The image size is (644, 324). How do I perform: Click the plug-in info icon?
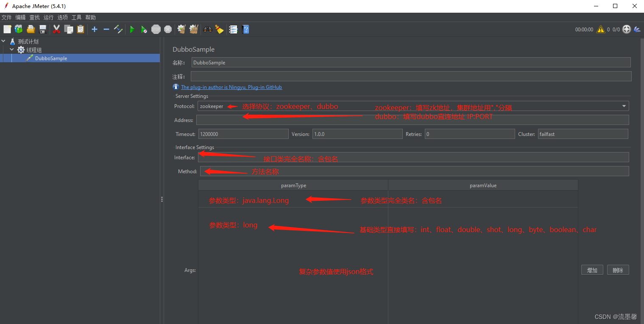coord(176,87)
